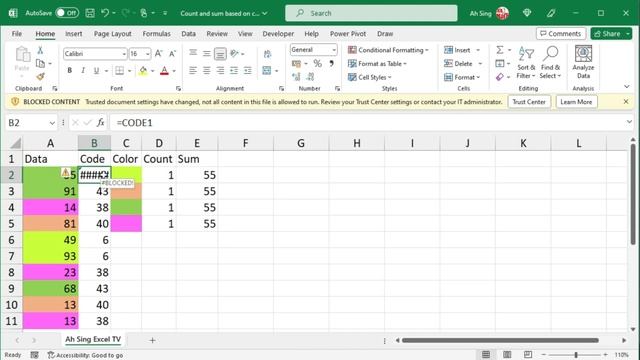The image size is (640, 360).
Task: Apply the Comma Style icon
Action: pyautogui.click(x=331, y=63)
